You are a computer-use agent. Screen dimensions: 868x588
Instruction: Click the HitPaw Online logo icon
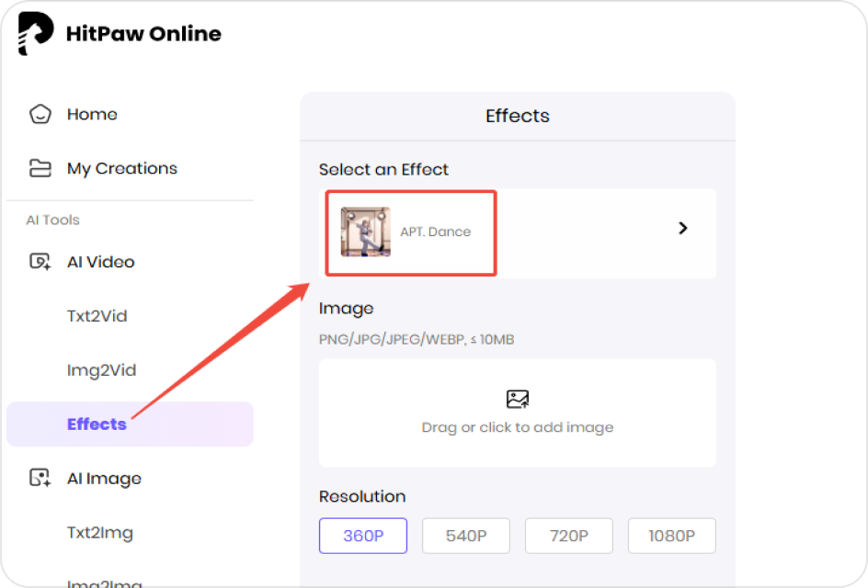[36, 34]
